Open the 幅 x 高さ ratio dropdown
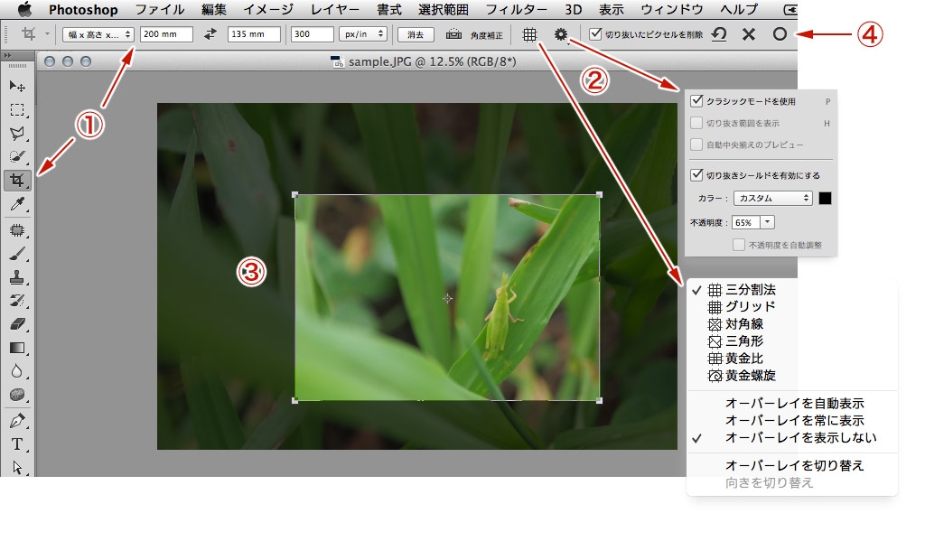This screenshot has height=560, width=925. (98, 34)
